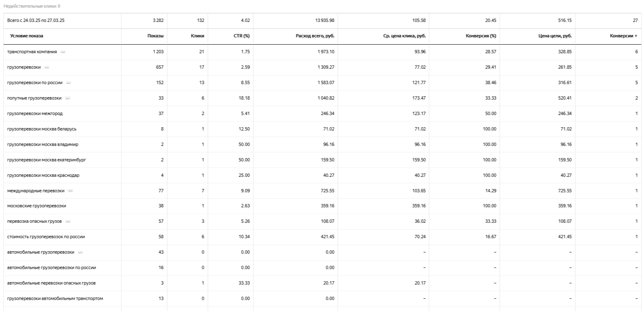The image size is (644, 311).
Task: Click 'стоимость грузоперевозок по россии' row label
Action: [46, 237]
